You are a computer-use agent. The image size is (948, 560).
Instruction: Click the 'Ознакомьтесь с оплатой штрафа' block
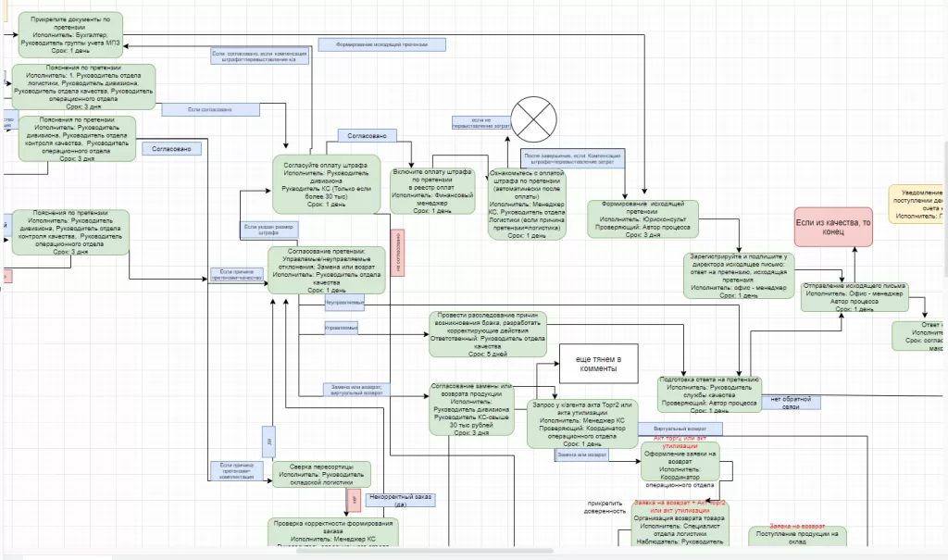527,203
